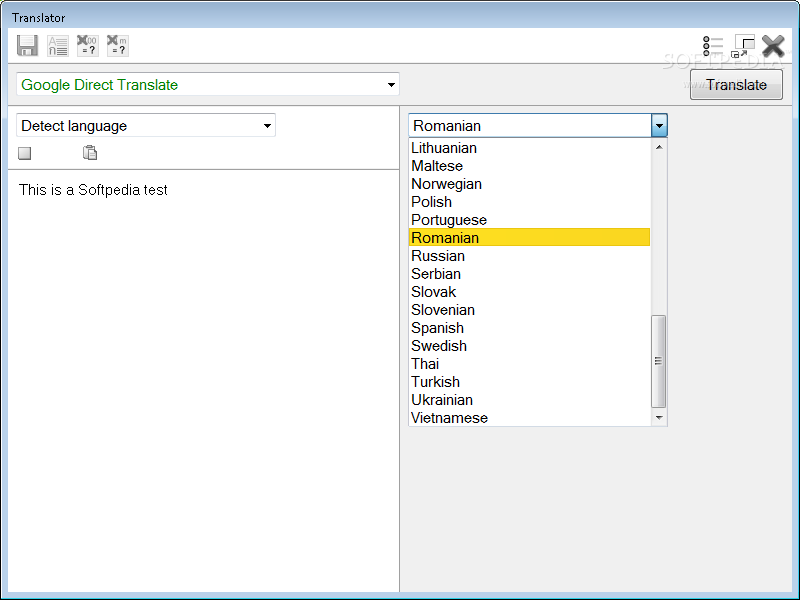The width and height of the screenshot is (800, 600).
Task: Click the language list scrollbar thumb
Action: [659, 361]
